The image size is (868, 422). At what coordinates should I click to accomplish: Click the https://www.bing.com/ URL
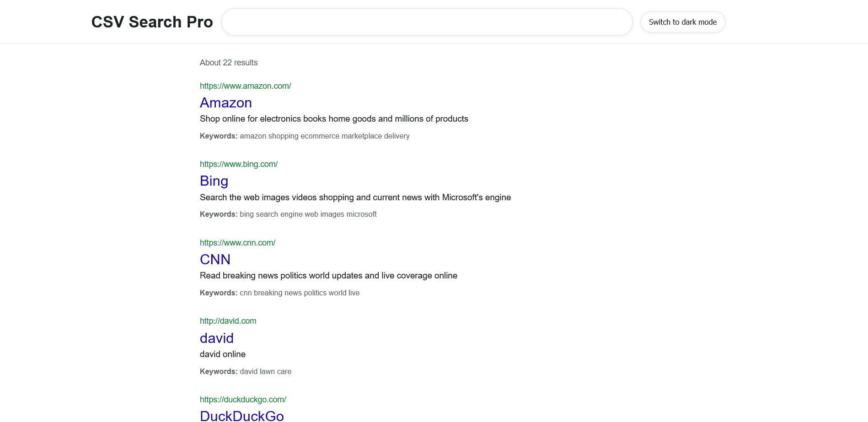(x=238, y=164)
